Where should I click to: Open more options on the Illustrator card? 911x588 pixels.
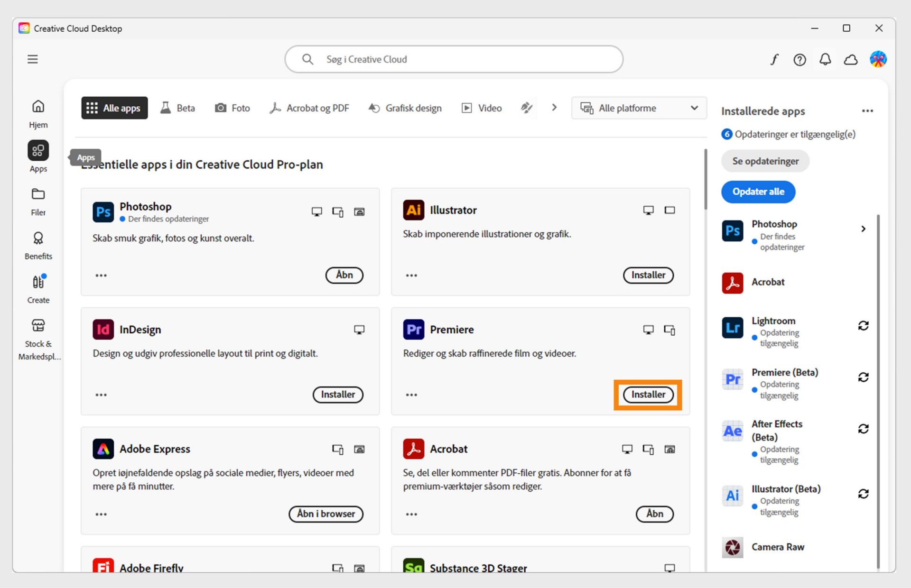[x=411, y=276]
